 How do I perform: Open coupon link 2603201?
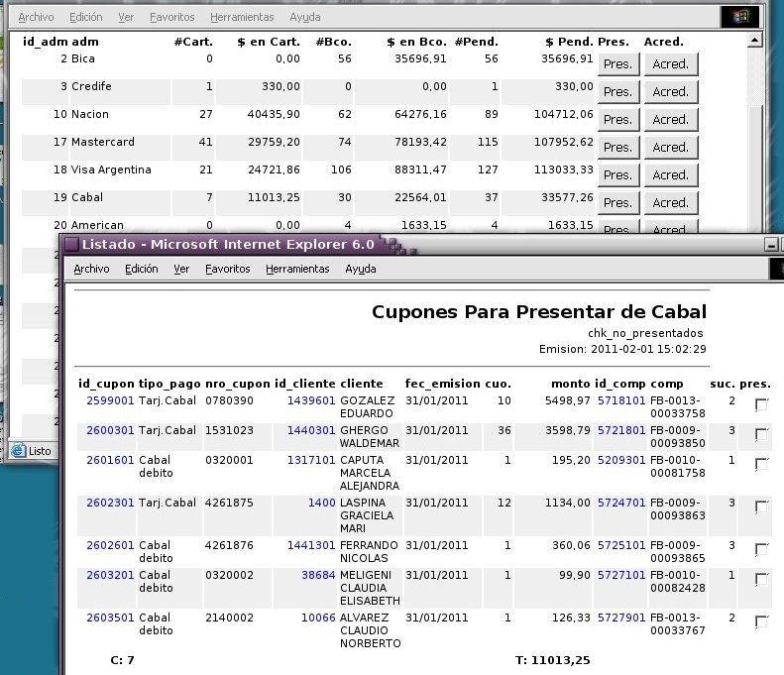pos(110,575)
